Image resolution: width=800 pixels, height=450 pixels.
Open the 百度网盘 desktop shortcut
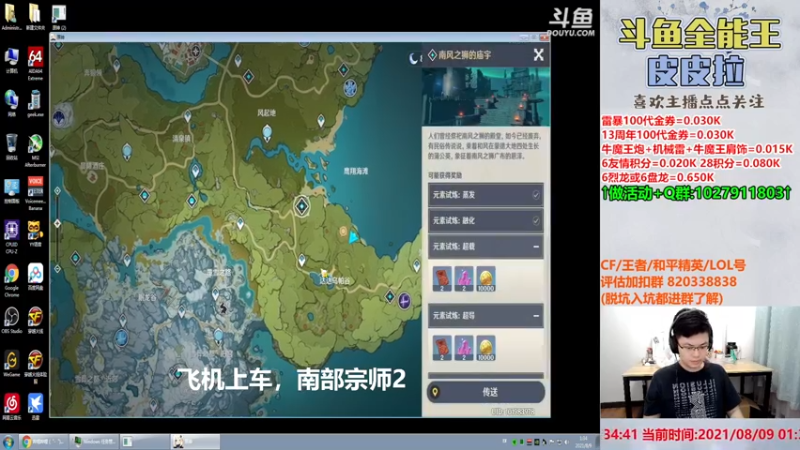[35, 277]
